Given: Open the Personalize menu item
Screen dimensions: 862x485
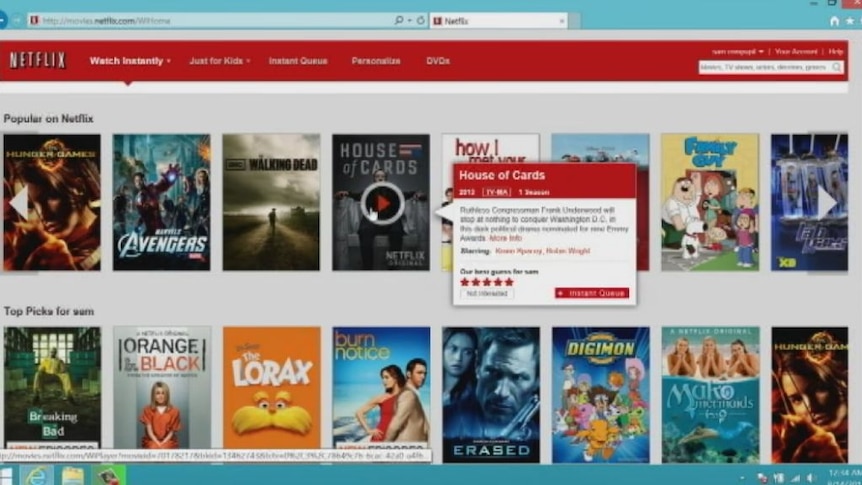Looking at the screenshot, I should (x=376, y=61).
